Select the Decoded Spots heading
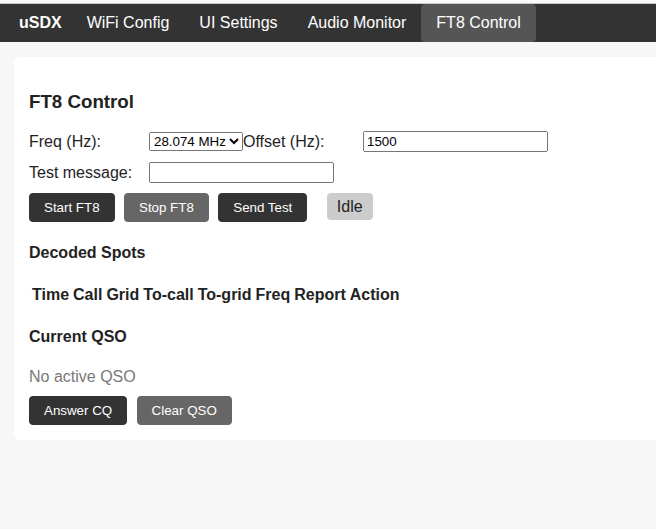 click(x=87, y=253)
